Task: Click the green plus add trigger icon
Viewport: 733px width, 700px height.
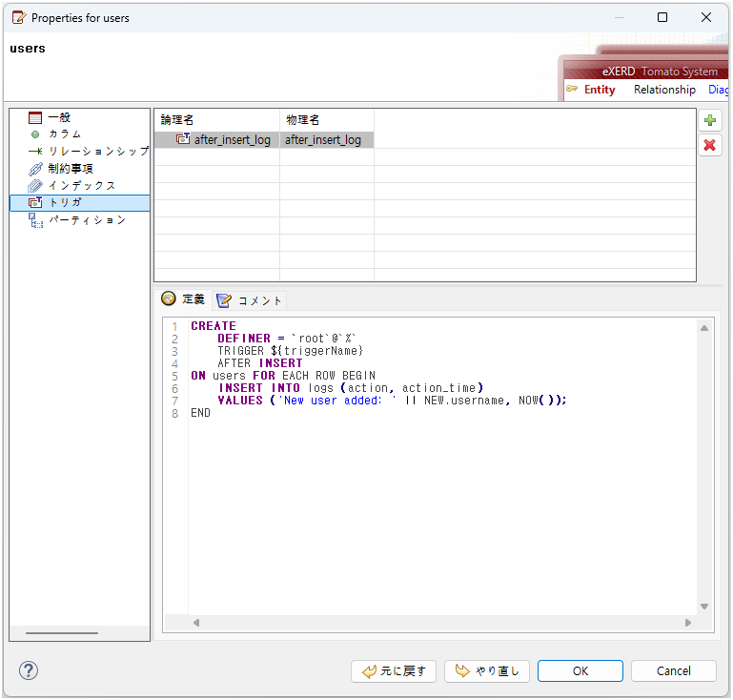Action: point(709,121)
